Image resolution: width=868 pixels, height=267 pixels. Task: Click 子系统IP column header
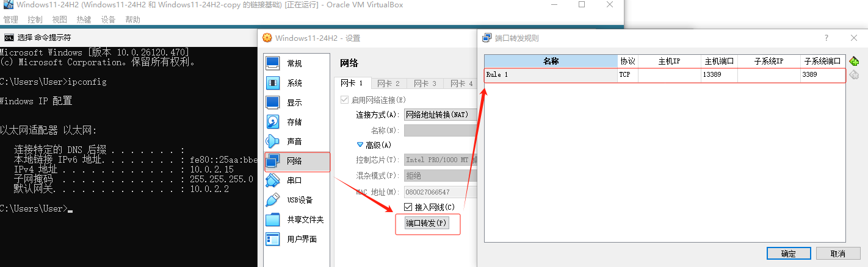coord(769,62)
